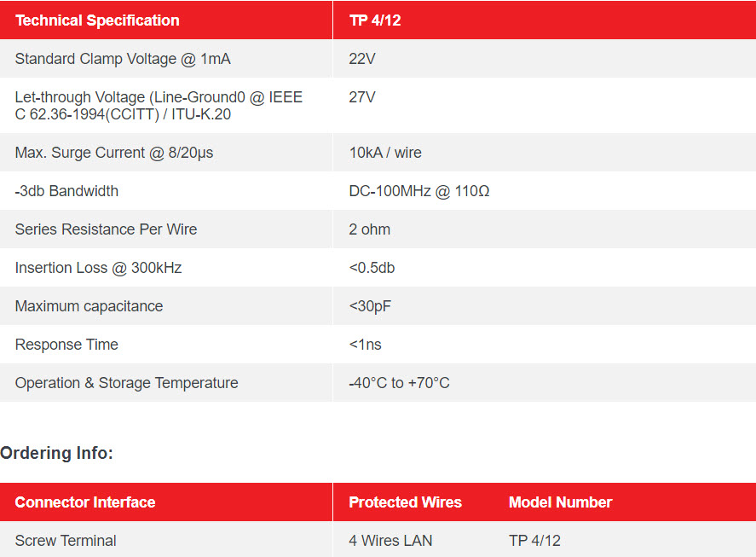Click the 2 ohm resistance value
Viewport: 756px width, 557px height.
pyautogui.click(x=370, y=229)
